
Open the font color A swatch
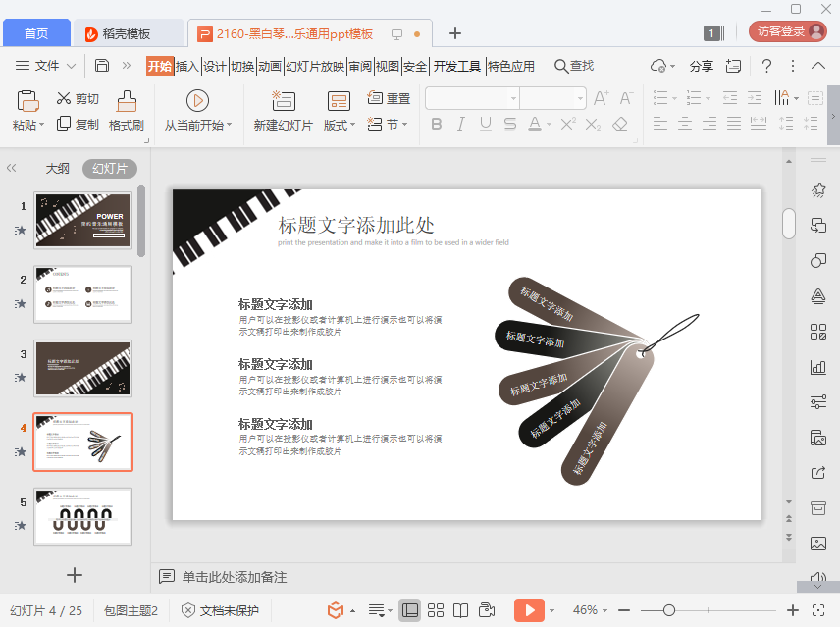535,125
